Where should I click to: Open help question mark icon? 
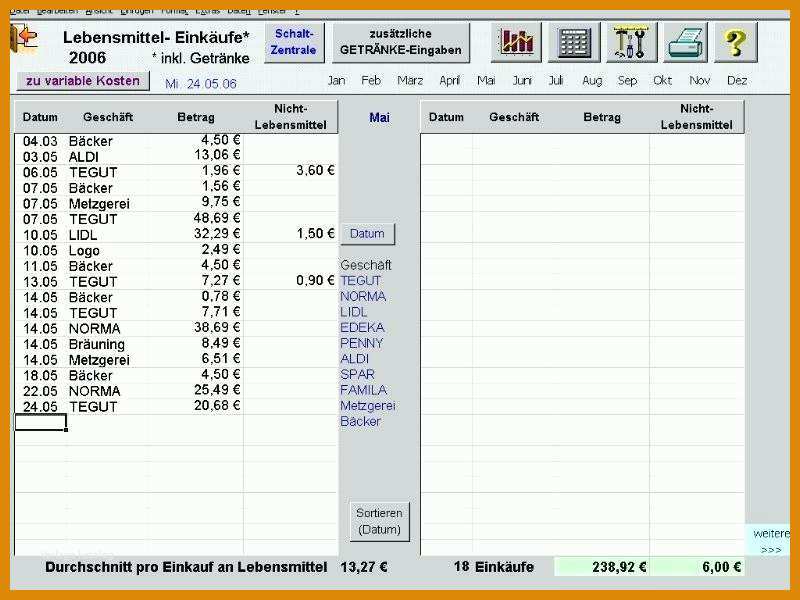pos(735,42)
